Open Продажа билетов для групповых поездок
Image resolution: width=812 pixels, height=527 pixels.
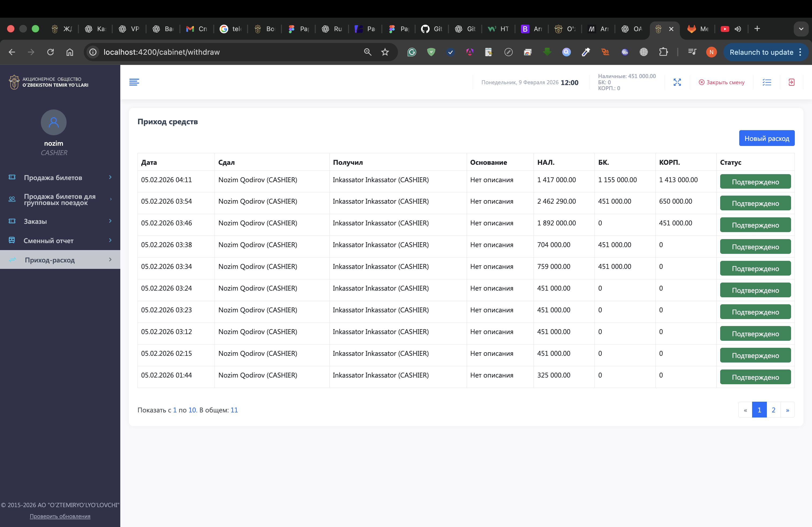[60, 199]
